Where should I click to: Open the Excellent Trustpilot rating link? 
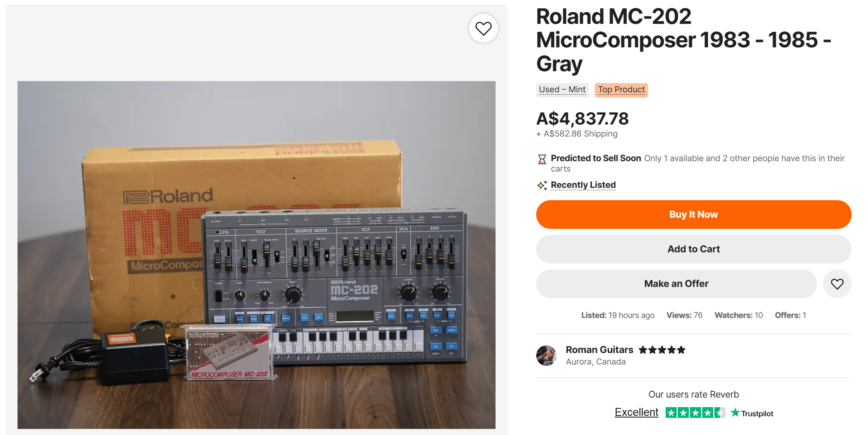(636, 412)
